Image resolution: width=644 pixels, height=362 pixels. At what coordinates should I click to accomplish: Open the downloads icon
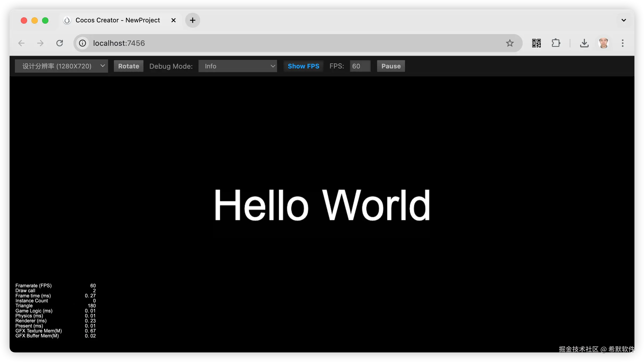pyautogui.click(x=584, y=43)
